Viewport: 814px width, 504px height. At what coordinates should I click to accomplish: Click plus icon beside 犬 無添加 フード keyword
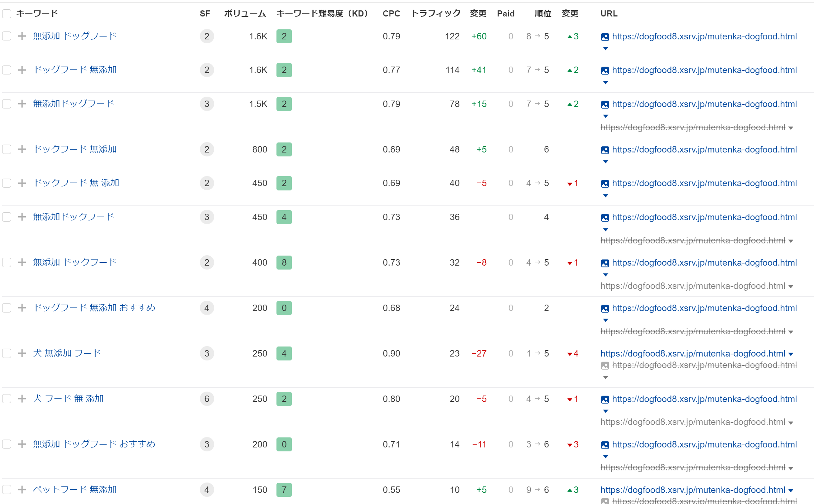tap(22, 353)
